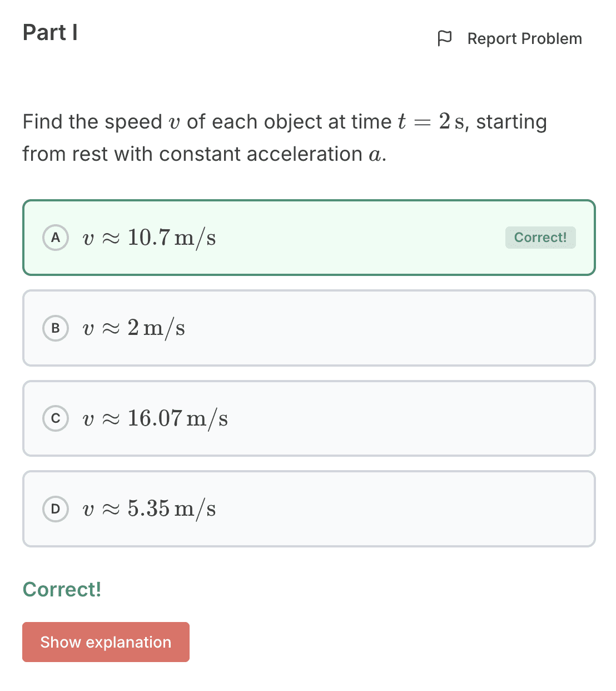This screenshot has height=691, width=616.
Task: Select answer B showing 2 m/s
Action: 133,328
